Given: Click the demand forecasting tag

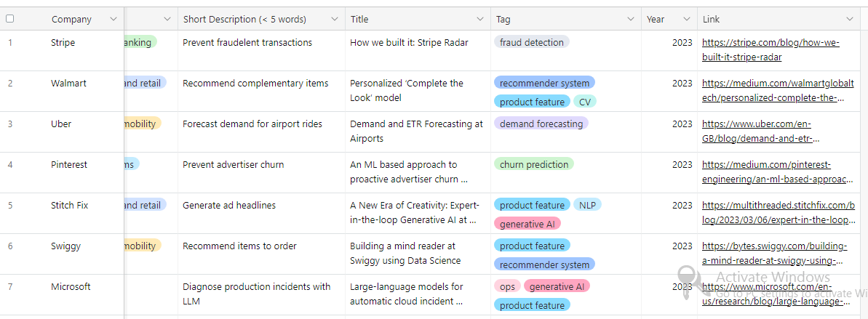Looking at the screenshot, I should tap(541, 124).
